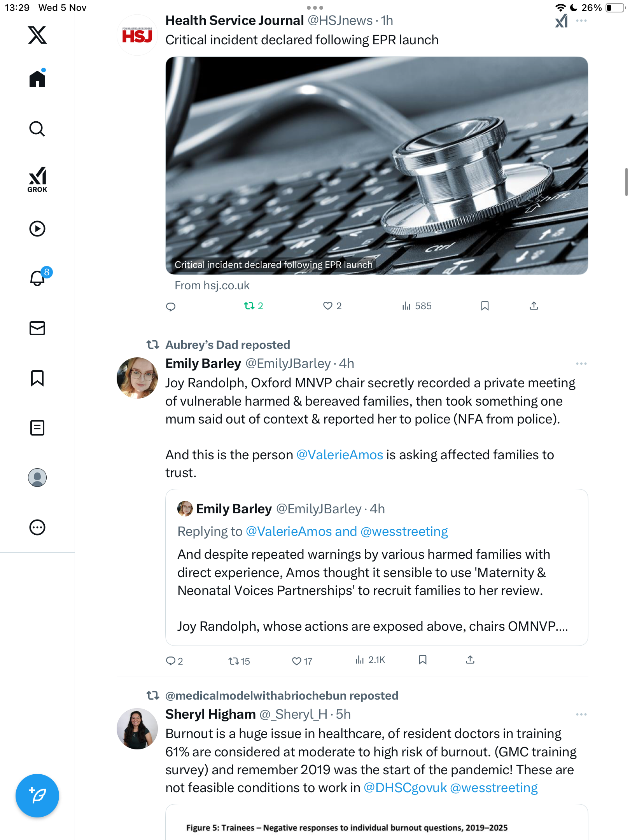630x840 pixels.
Task: Click the compose new post button
Action: pos(37,796)
